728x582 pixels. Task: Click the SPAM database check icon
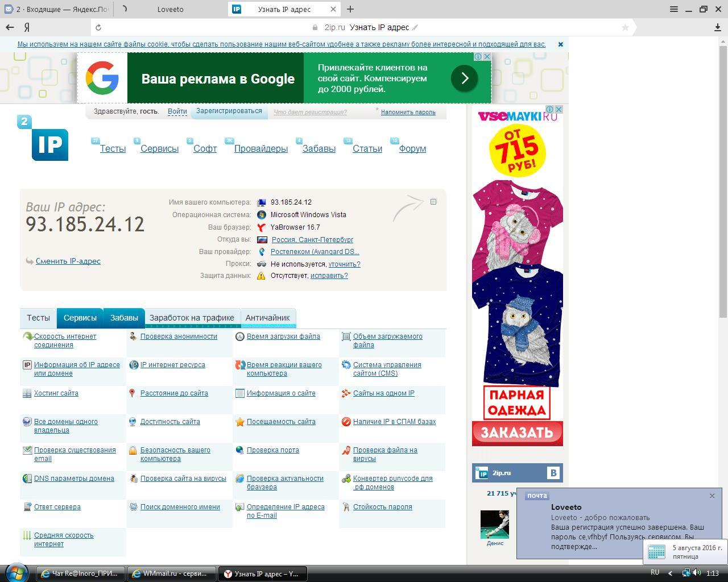346,422
